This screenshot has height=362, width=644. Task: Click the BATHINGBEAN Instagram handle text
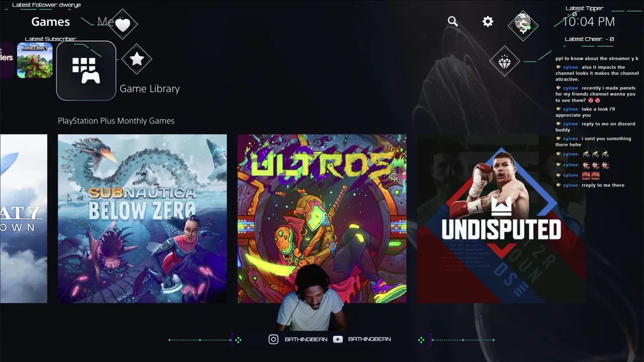tap(306, 339)
